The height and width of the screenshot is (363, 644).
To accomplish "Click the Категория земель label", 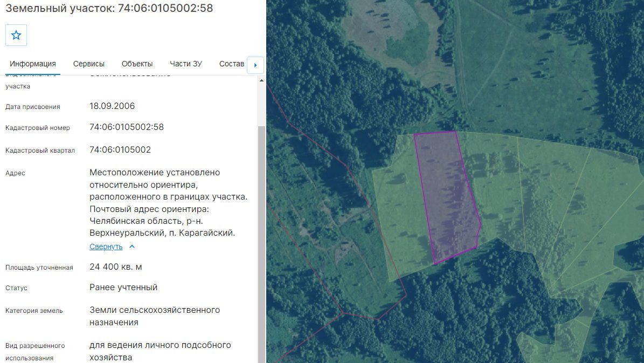I will (x=34, y=311).
